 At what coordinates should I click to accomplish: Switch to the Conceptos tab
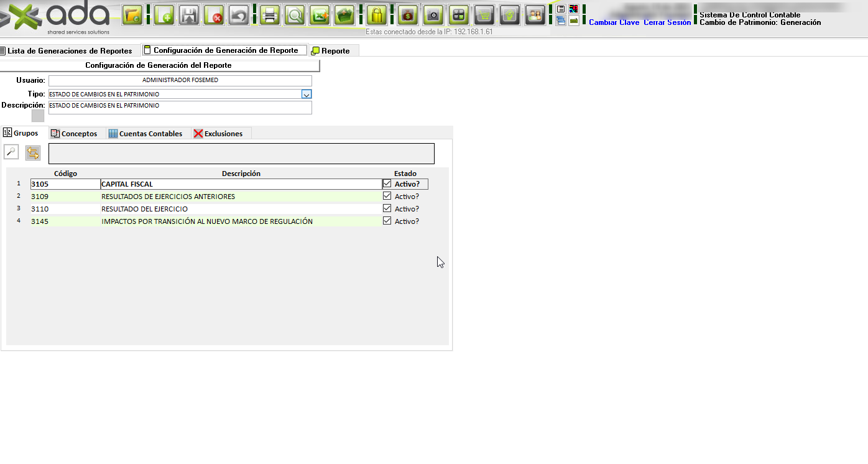(x=74, y=134)
